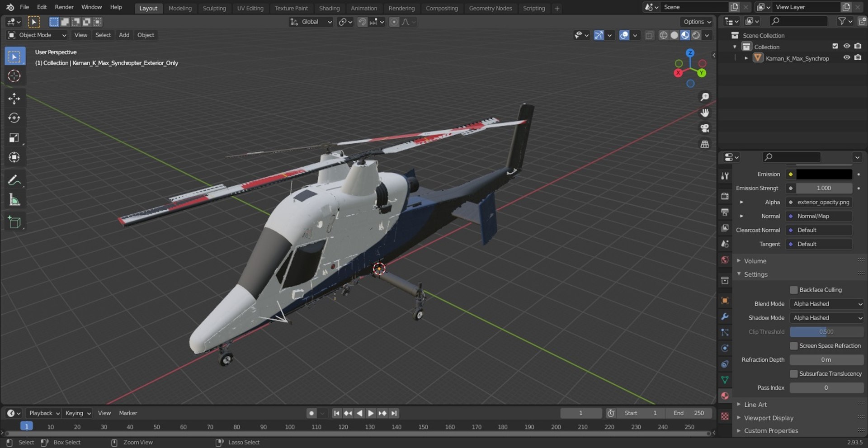Image resolution: width=868 pixels, height=448 pixels.
Task: Click the viewport zoom magnifier icon
Action: tap(704, 97)
